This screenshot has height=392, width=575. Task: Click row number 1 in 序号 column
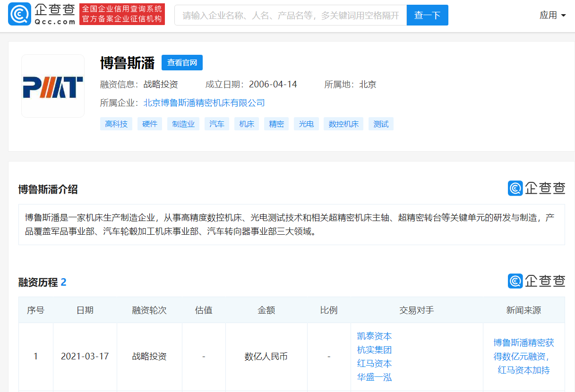pos(35,357)
